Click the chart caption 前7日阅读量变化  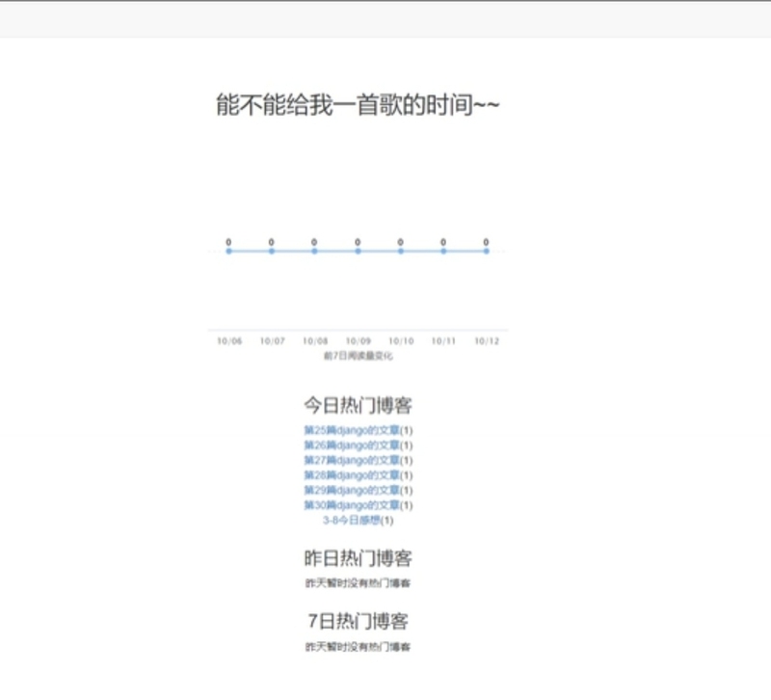(x=358, y=356)
